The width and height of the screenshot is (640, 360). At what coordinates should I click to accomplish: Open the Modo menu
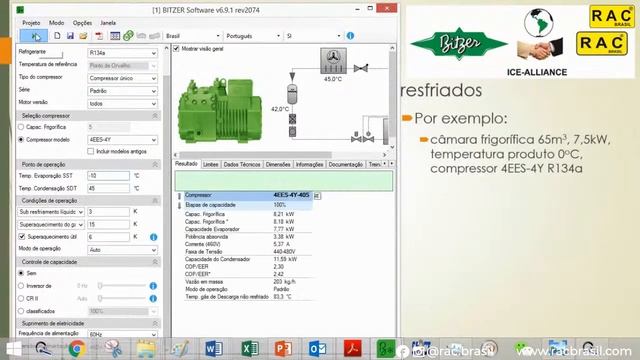click(56, 23)
